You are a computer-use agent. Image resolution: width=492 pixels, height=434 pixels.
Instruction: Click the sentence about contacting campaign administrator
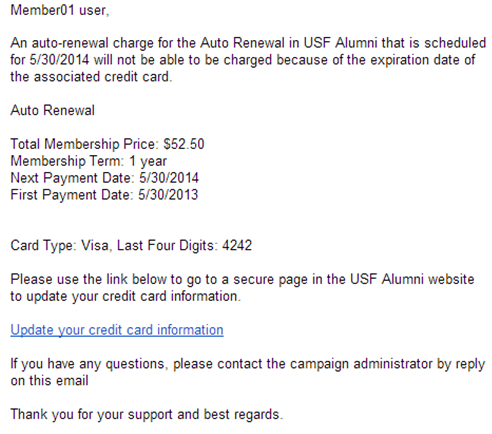tap(248, 364)
